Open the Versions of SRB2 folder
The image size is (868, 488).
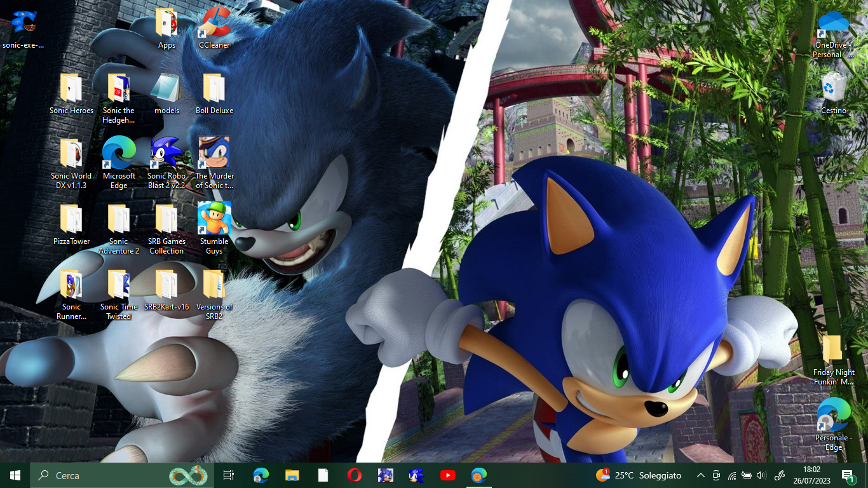[x=214, y=295]
